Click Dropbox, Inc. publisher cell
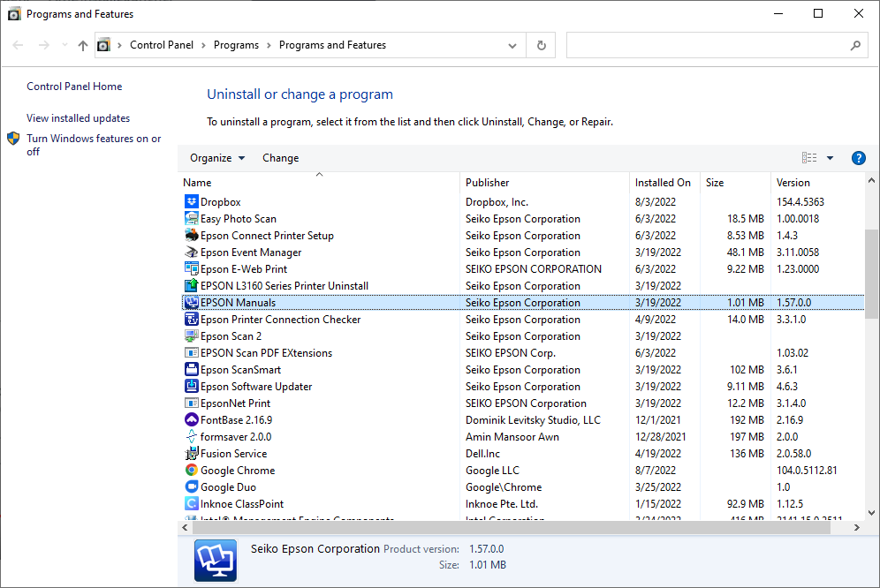This screenshot has height=588, width=880. coord(497,201)
